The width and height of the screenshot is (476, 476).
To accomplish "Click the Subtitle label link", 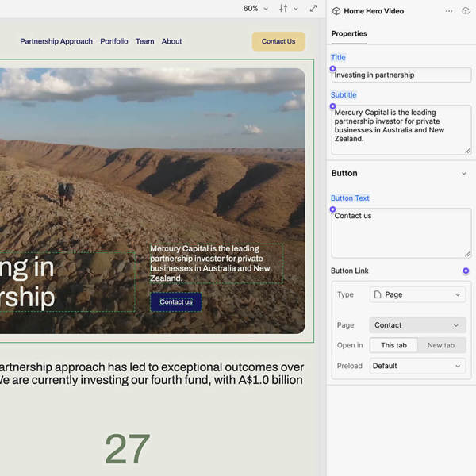I will click(344, 95).
